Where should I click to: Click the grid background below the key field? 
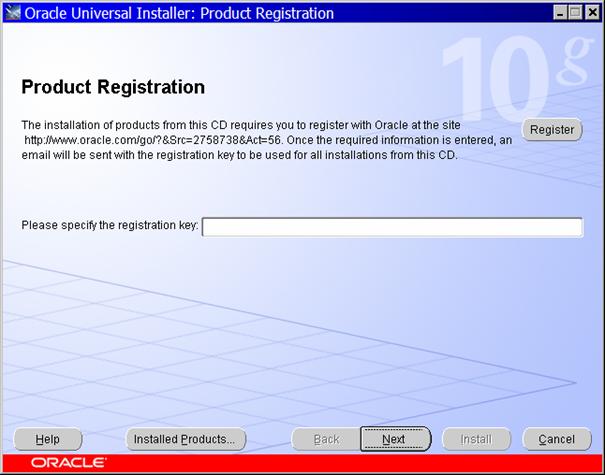pyautogui.click(x=300, y=330)
